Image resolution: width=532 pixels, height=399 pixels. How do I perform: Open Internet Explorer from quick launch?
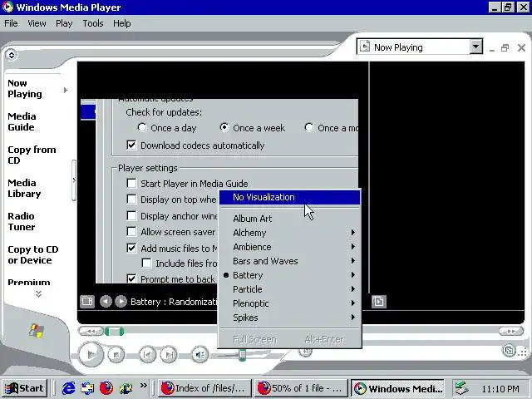(x=69, y=388)
